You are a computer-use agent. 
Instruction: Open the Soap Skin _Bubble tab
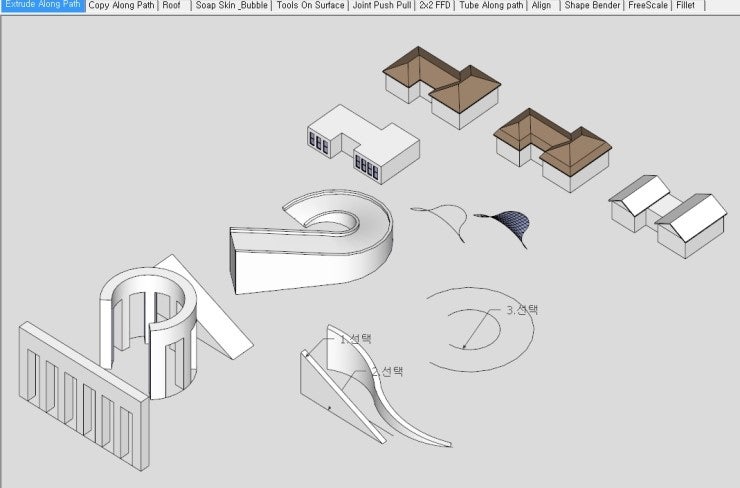coord(232,5)
